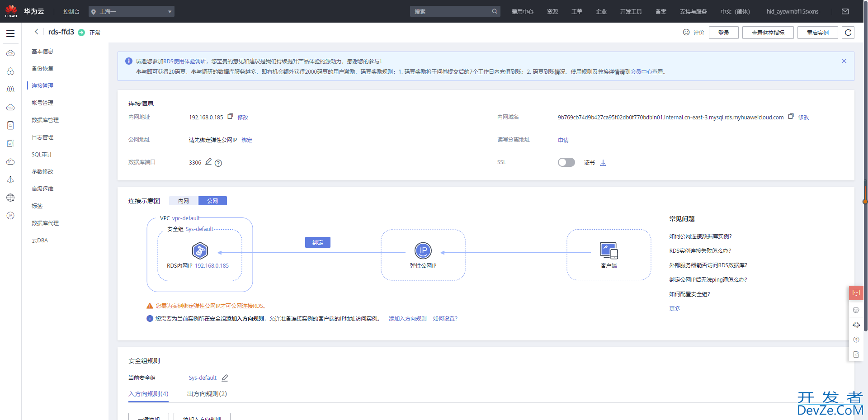Open the IP icon in left rail
Image resolution: width=868 pixels, height=420 pixels.
coord(10,216)
